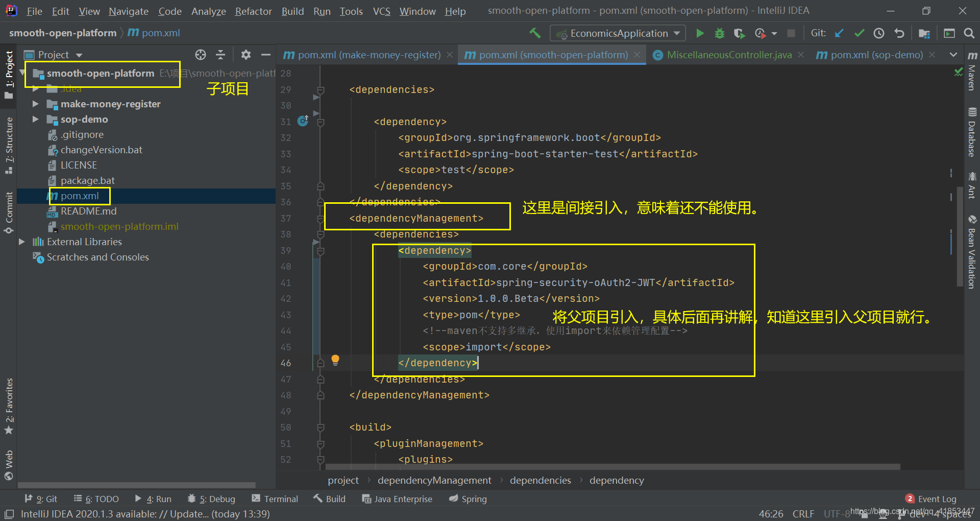The width and height of the screenshot is (980, 521).
Task: Click Git update project arrow icon
Action: (839, 33)
